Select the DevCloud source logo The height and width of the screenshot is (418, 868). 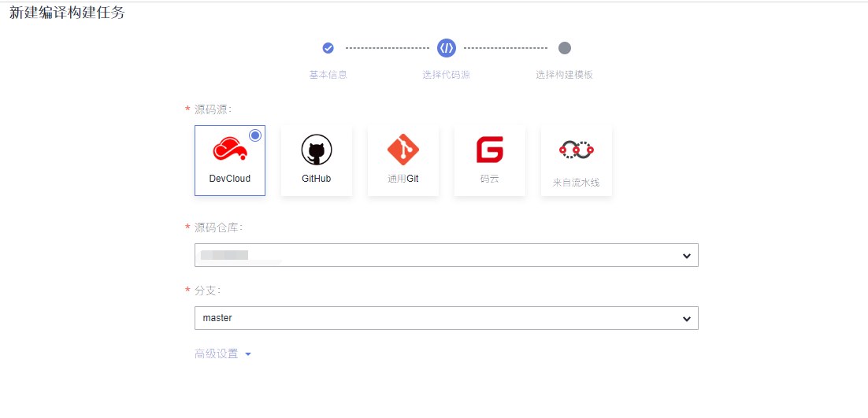pos(230,149)
